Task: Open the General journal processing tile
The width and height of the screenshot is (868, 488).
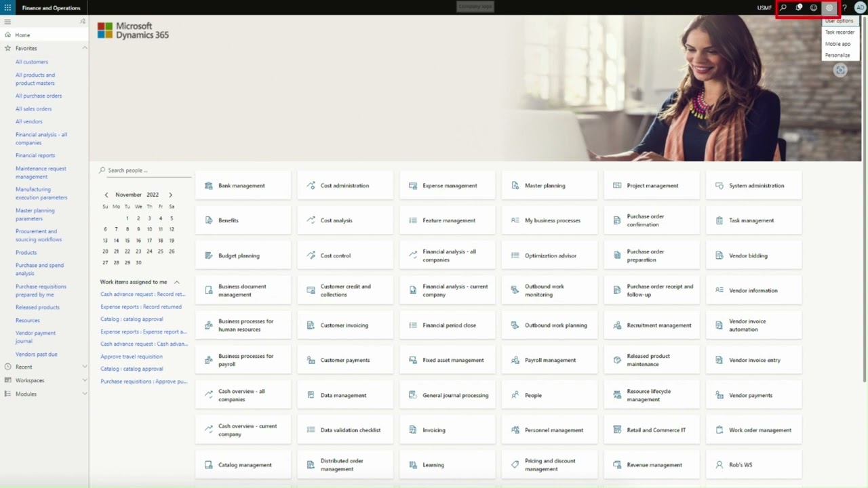Action: tap(448, 395)
